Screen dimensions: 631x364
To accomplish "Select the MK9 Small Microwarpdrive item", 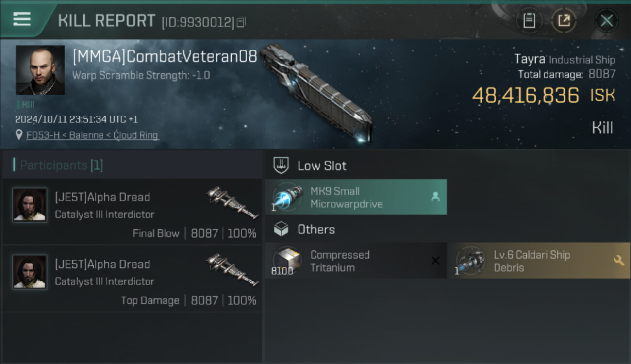I will point(356,197).
